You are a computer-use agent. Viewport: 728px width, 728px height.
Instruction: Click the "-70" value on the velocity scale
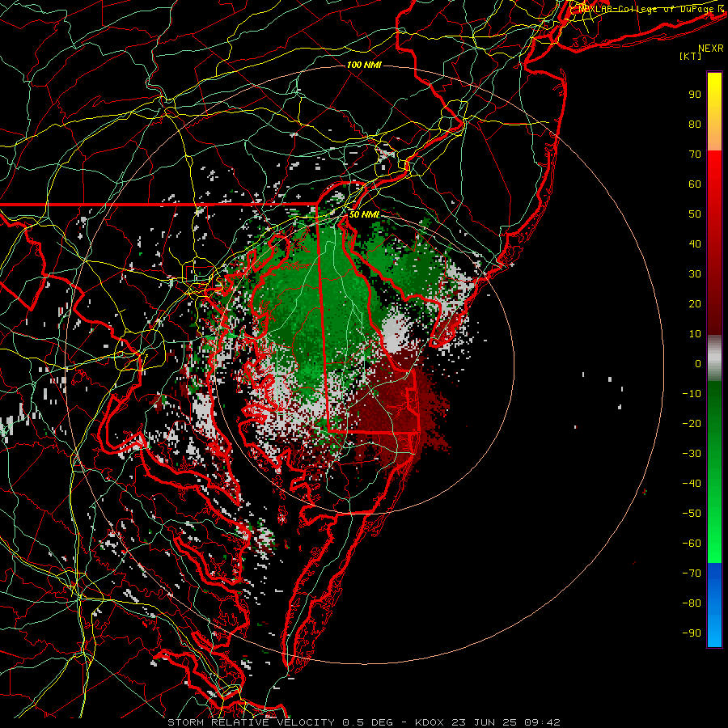point(692,574)
